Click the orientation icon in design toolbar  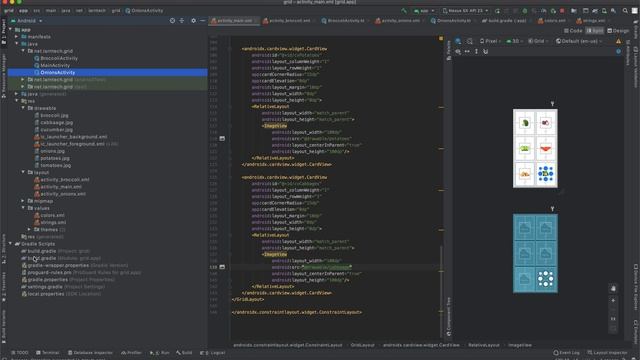point(470,41)
